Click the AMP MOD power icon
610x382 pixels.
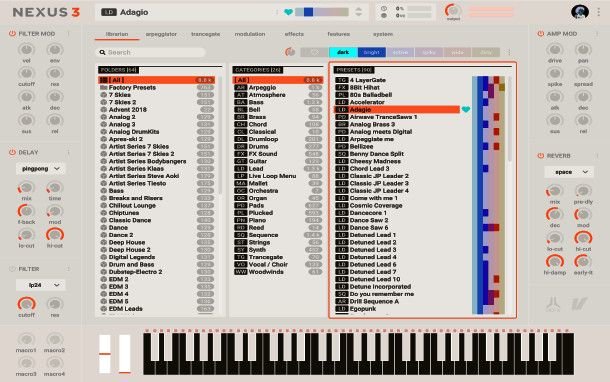[x=540, y=34]
